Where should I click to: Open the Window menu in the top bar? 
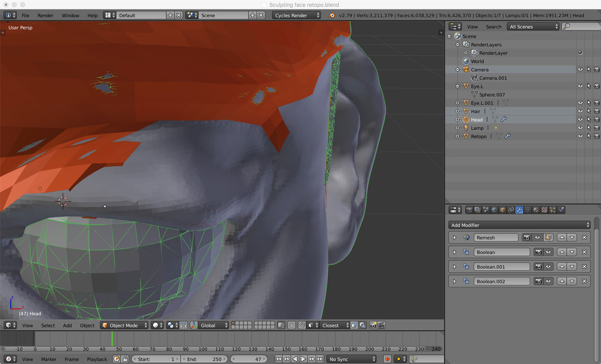coord(70,15)
